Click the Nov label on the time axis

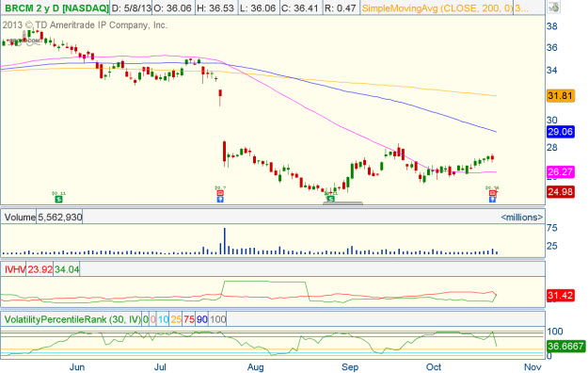point(532,367)
